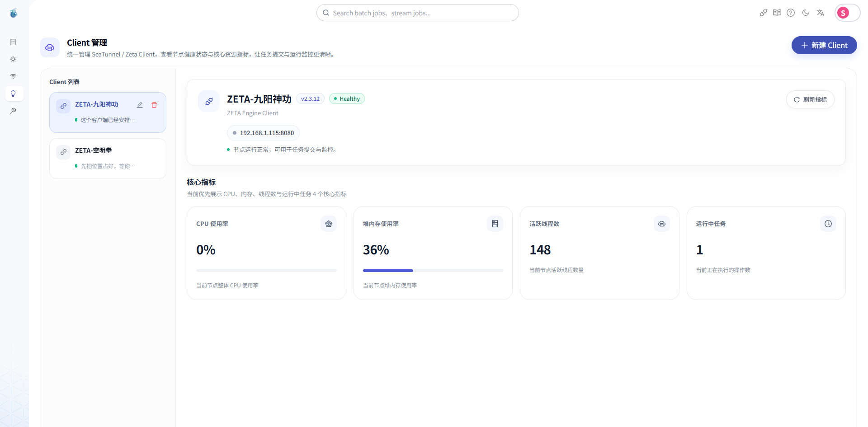
Task: Open the wifi signal sidebar icon
Action: [x=13, y=76]
